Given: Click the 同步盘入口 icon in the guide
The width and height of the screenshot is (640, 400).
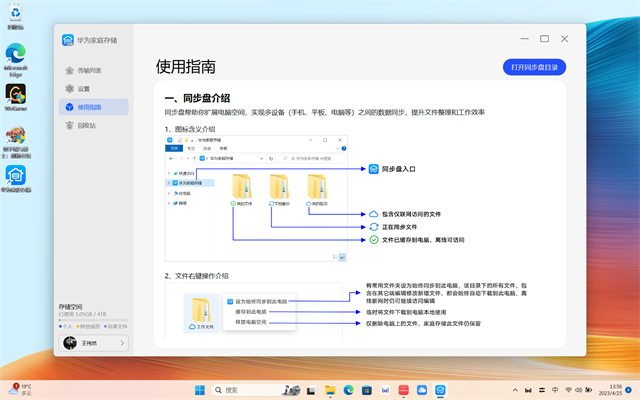Looking at the screenshot, I should click(373, 169).
